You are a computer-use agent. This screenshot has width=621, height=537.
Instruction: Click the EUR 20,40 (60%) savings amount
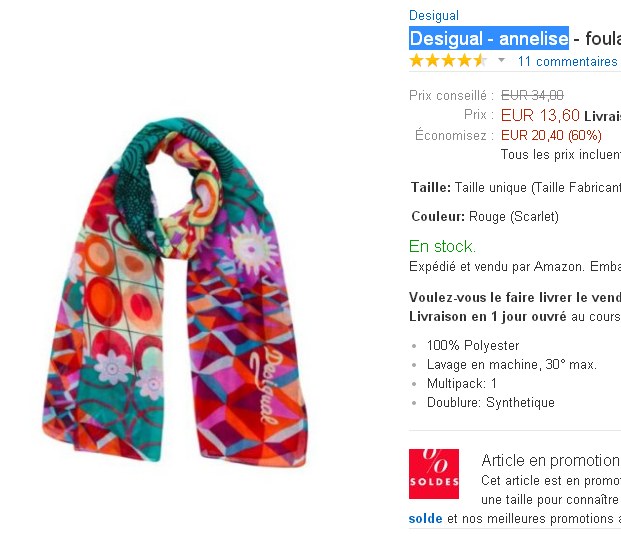551,135
